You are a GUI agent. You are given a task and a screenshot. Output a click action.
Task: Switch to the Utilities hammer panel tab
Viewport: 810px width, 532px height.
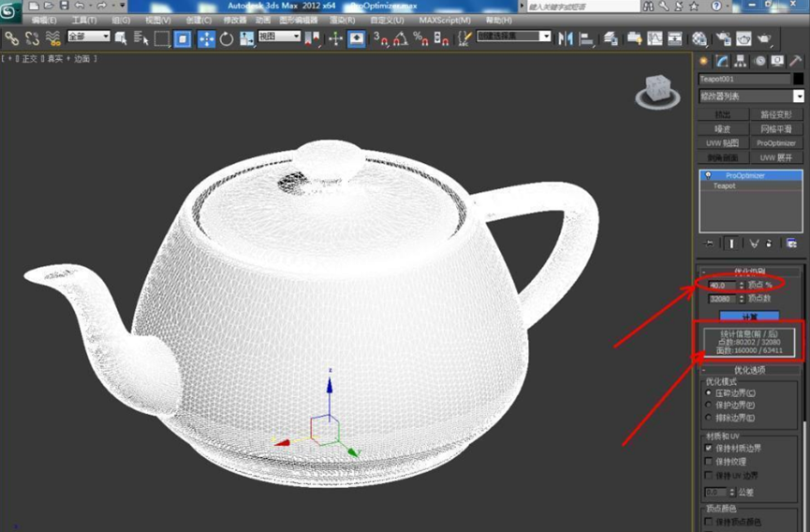(796, 61)
